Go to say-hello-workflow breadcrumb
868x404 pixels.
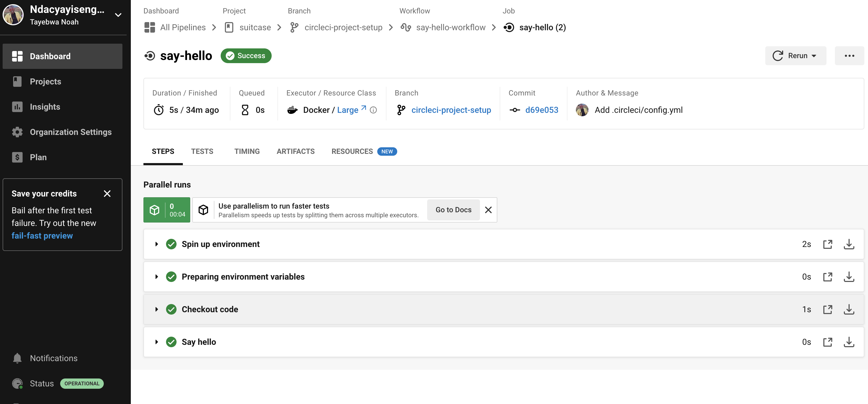[443, 27]
